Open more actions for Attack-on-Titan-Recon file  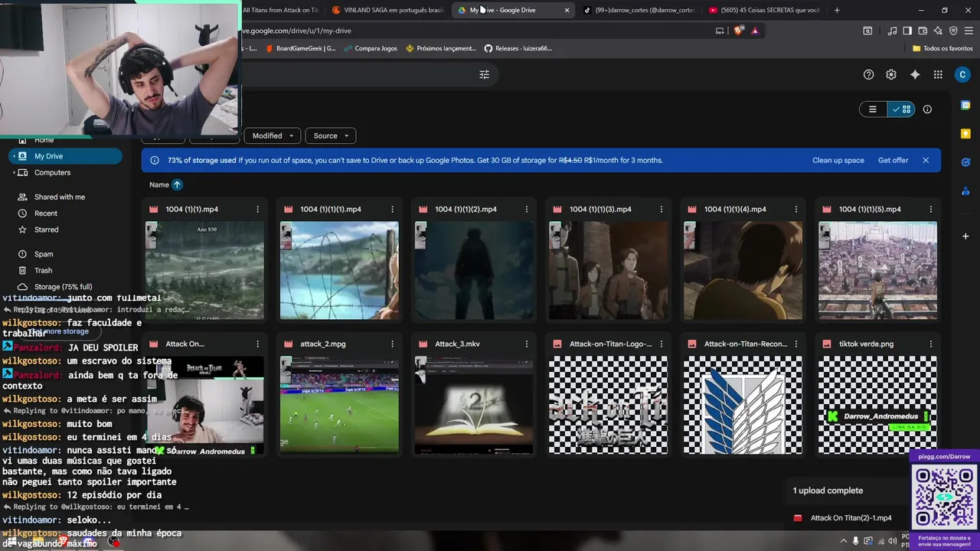(796, 344)
